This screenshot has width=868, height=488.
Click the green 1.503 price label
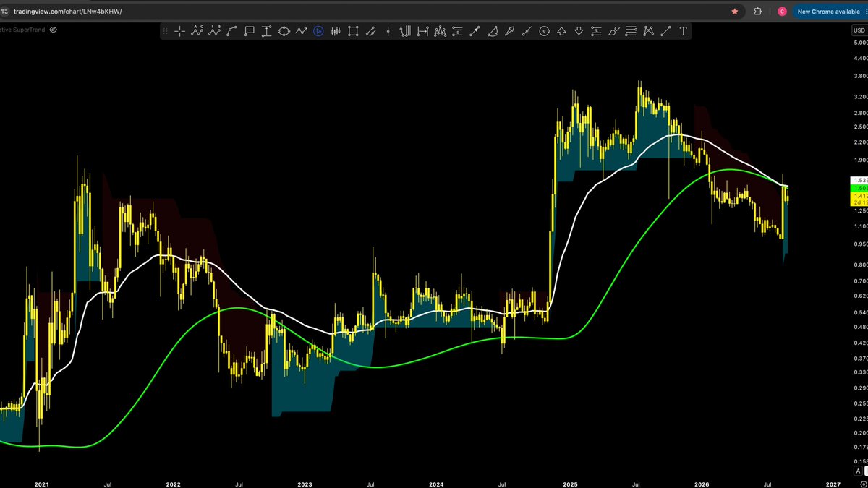tap(859, 188)
